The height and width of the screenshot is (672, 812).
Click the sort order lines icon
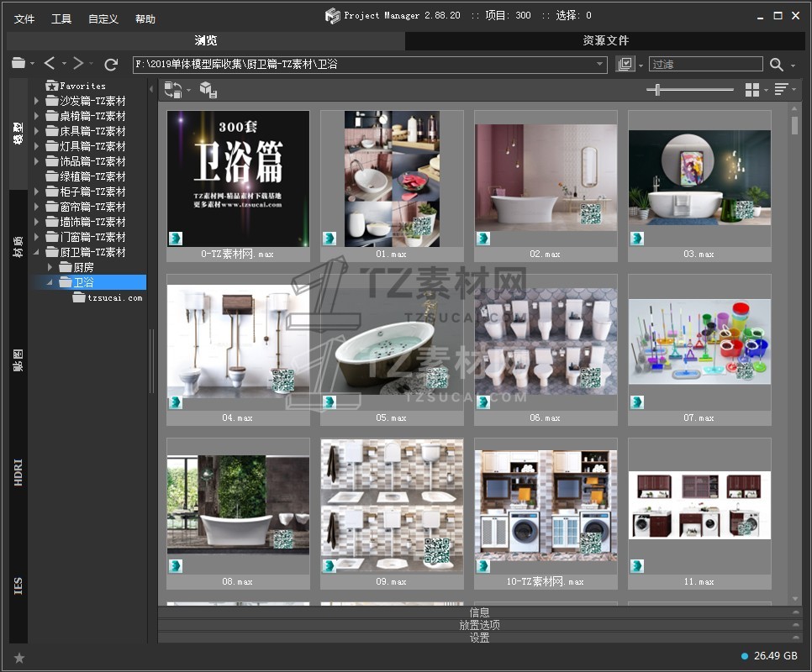point(781,90)
